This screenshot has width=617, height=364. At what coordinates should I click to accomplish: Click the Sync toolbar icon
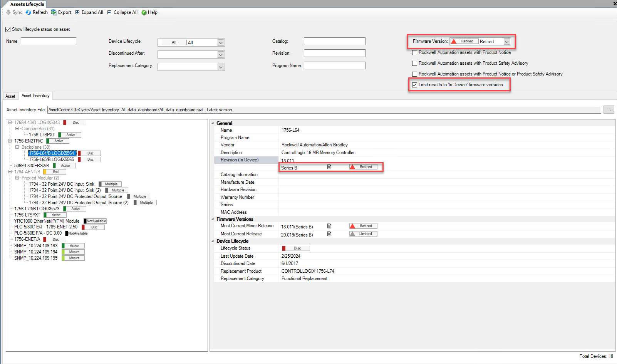point(8,12)
